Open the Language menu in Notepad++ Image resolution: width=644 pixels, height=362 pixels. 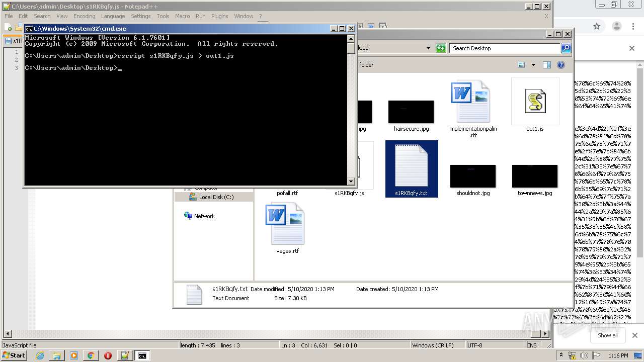coord(113,16)
